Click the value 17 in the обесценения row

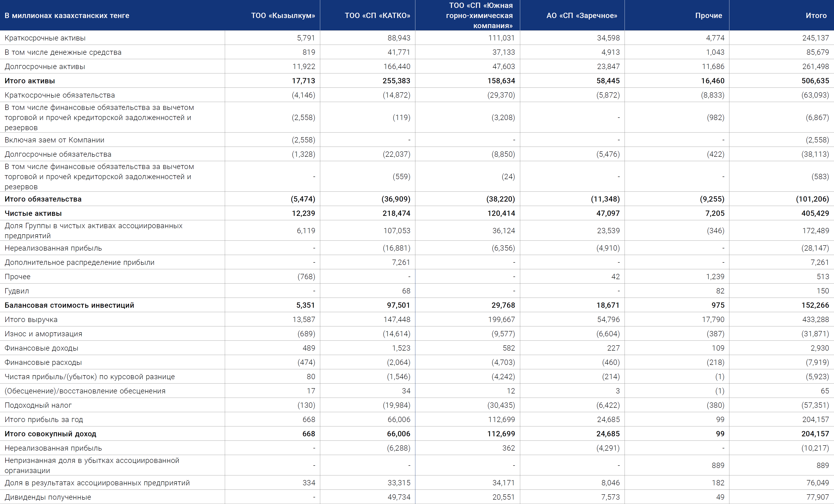coord(311,391)
